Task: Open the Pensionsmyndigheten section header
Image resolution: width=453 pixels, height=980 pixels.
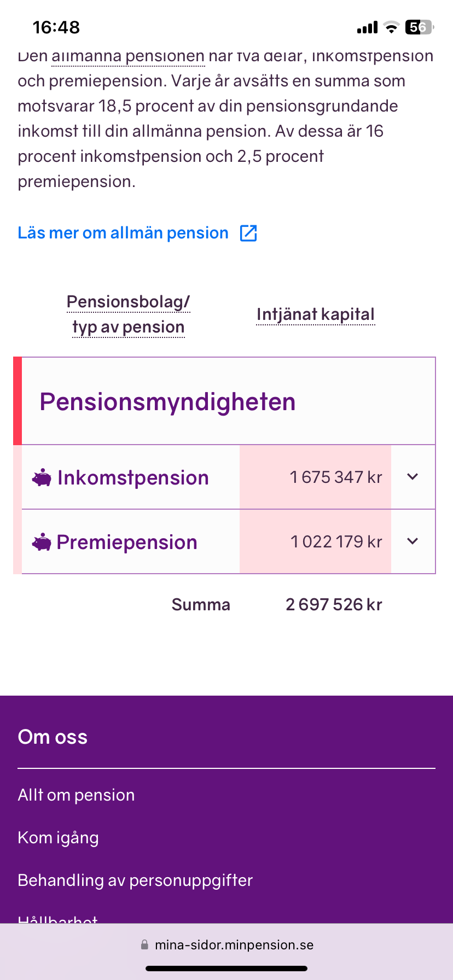Action: pyautogui.click(x=167, y=402)
